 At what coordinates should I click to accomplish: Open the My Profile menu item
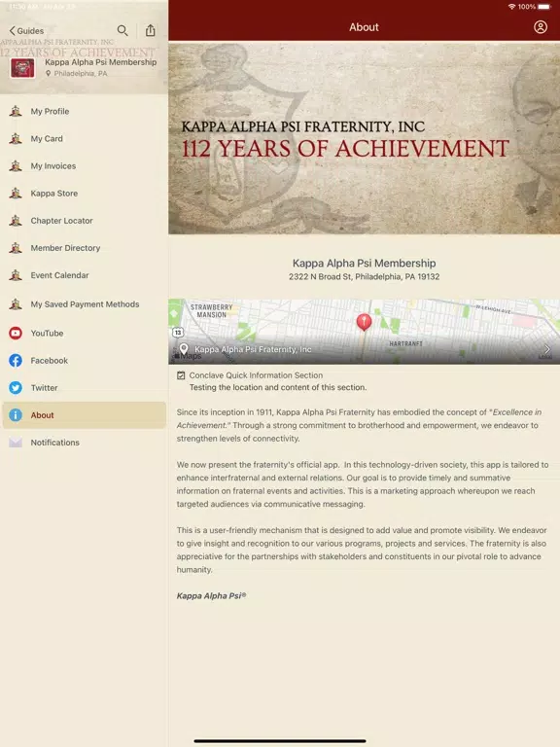click(50, 112)
